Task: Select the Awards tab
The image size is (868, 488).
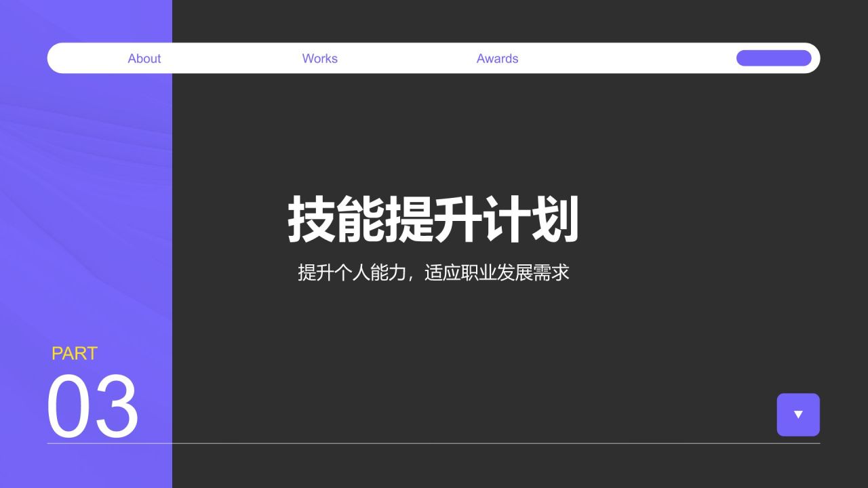Action: click(x=497, y=58)
